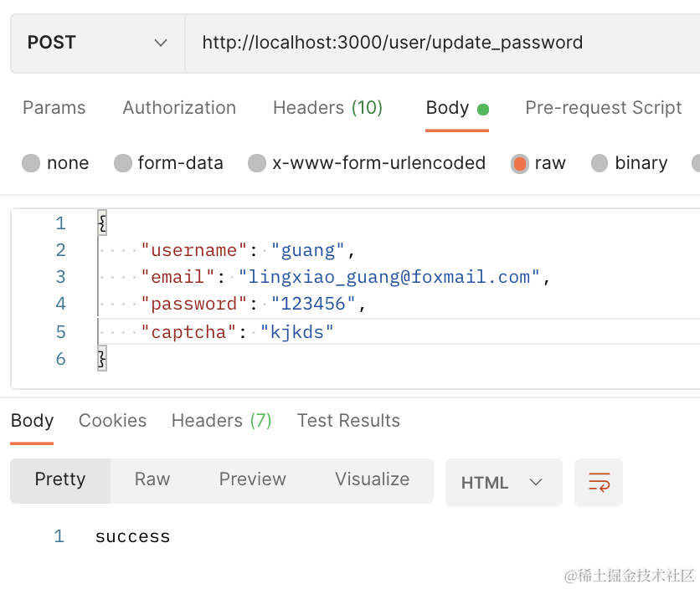The width and height of the screenshot is (700, 589).
Task: Open the response Cookies tab
Action: (x=112, y=421)
